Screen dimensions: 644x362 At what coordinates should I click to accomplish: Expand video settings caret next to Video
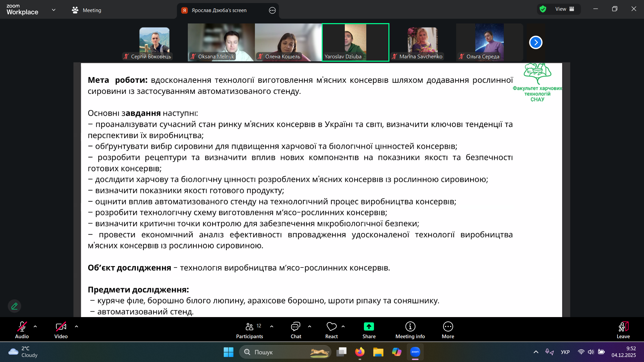(x=76, y=326)
